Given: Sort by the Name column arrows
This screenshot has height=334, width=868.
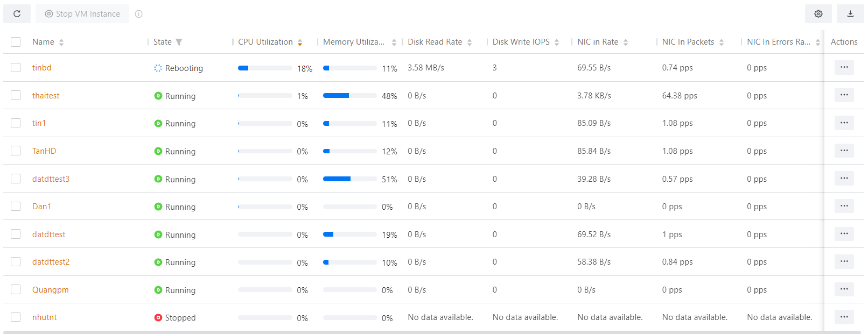Looking at the screenshot, I should coord(61,42).
